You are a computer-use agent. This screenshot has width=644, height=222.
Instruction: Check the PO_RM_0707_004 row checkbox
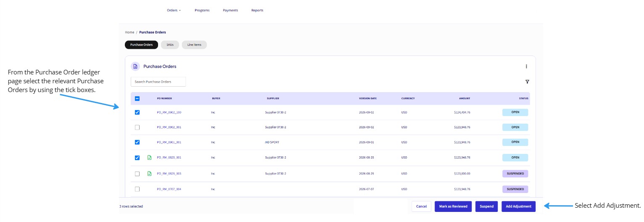tap(137, 189)
